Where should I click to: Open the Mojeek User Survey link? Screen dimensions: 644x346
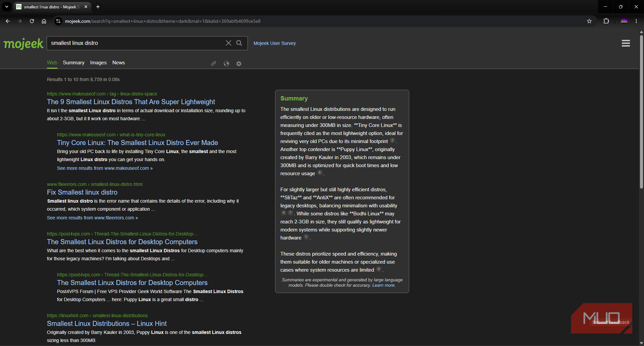[275, 43]
